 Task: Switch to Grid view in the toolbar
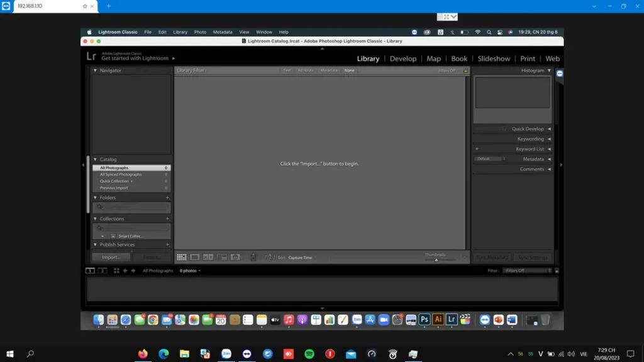click(182, 257)
